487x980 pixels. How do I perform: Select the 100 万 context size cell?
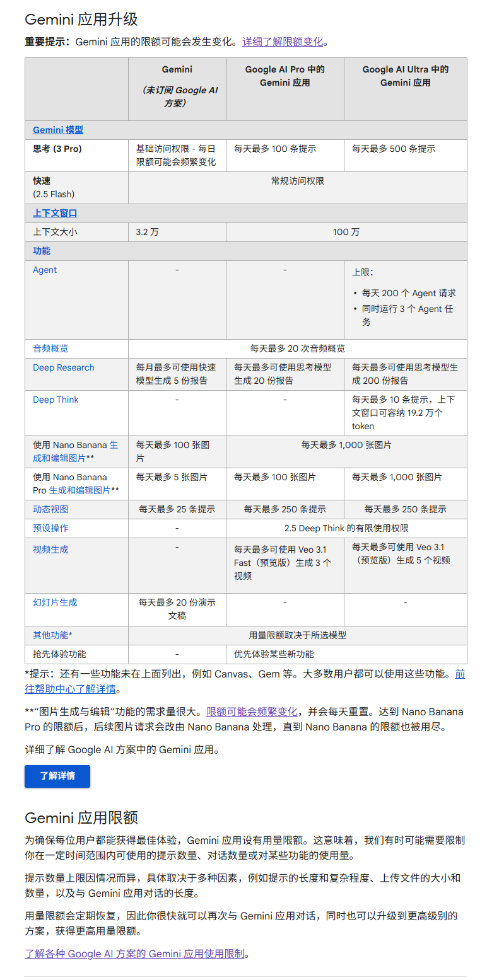346,232
